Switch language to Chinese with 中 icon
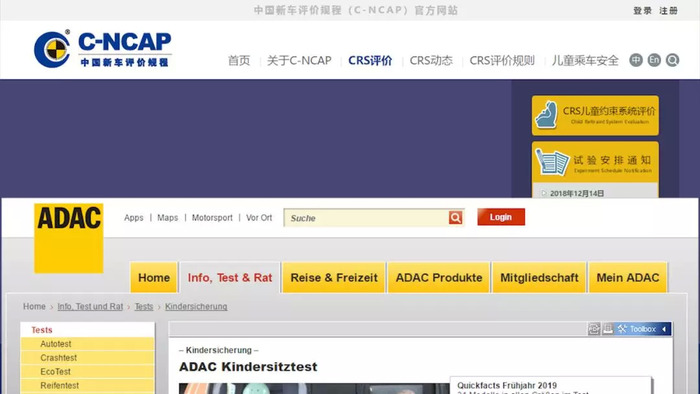The image size is (700, 394). [x=636, y=60]
